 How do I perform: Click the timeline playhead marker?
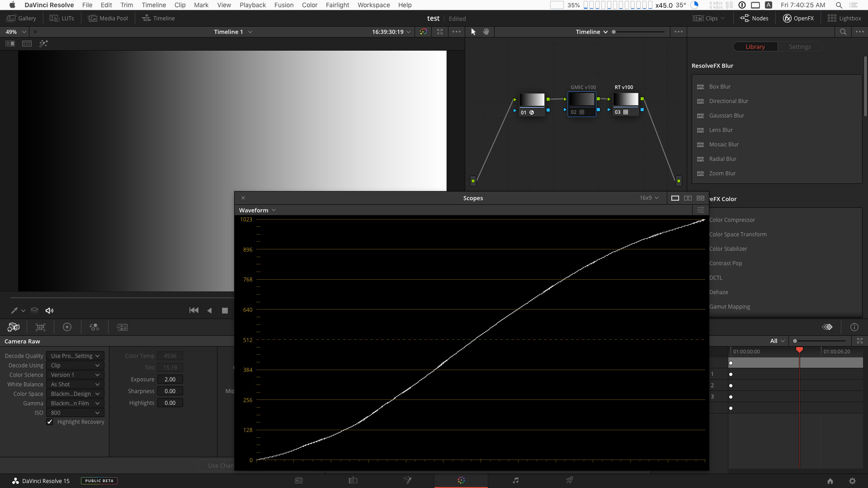pos(800,350)
